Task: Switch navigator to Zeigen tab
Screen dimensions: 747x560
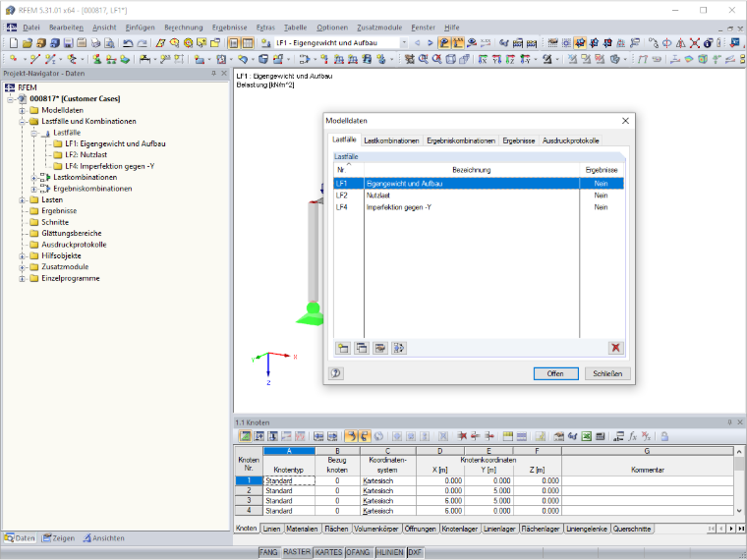Action: pos(58,538)
